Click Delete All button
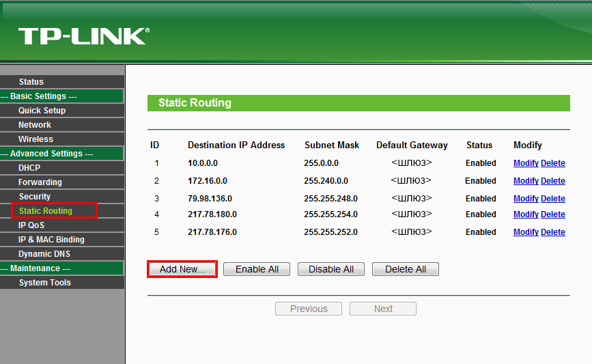This screenshot has height=364, width=592. tap(406, 269)
